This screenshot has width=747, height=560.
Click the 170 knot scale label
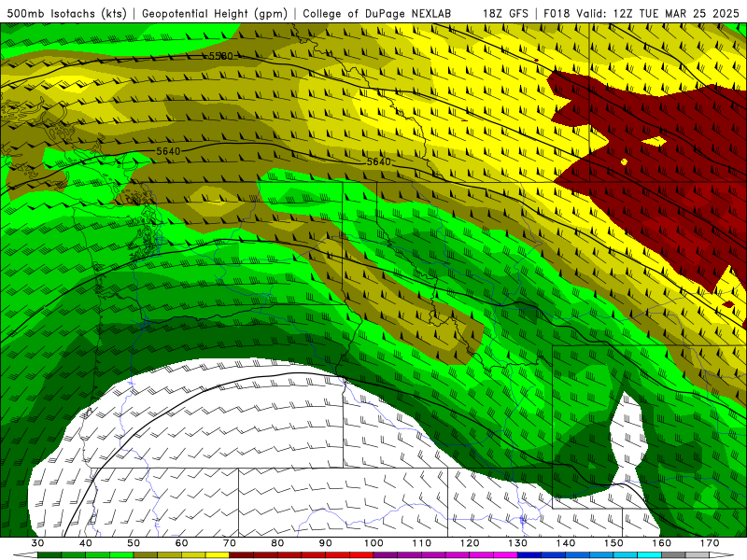(710, 543)
